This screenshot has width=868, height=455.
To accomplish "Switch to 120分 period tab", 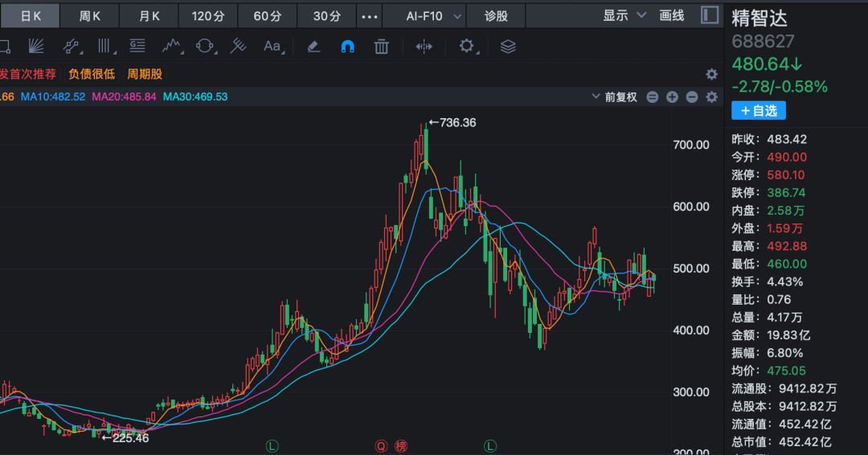I will [208, 16].
